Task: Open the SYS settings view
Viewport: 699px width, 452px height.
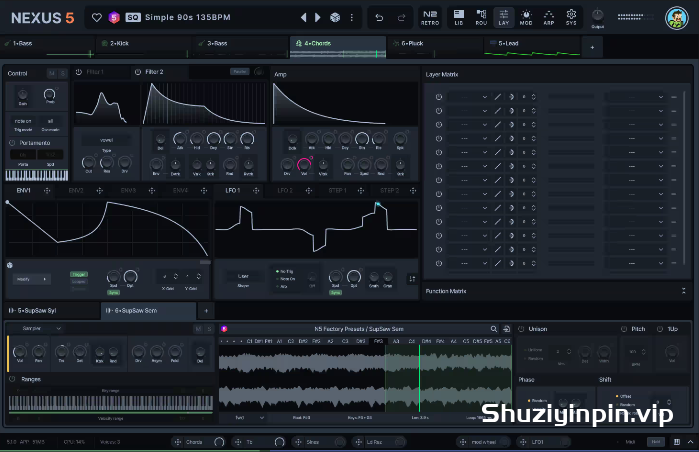Action: pos(571,17)
